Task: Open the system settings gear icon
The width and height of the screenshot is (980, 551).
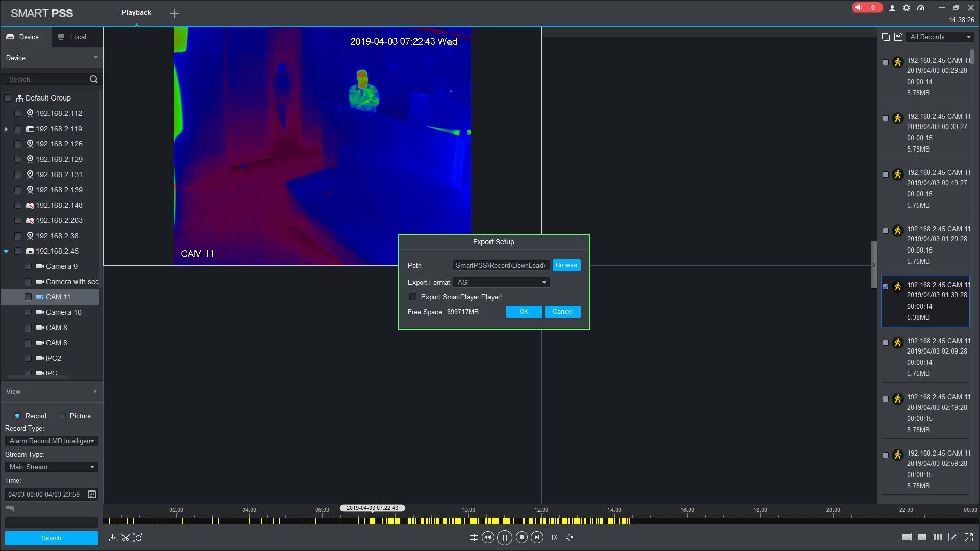Action: point(906,8)
